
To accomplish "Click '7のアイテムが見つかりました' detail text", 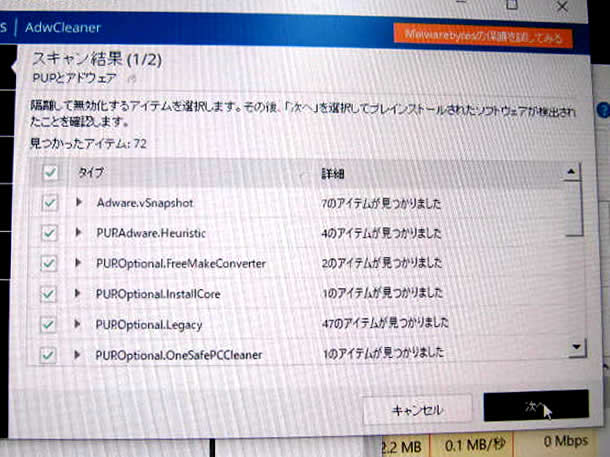I will (x=381, y=203).
